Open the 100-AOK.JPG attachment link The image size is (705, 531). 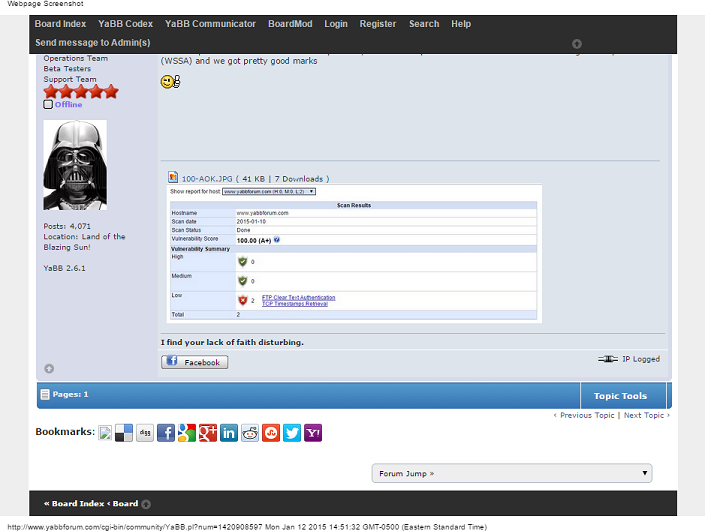pos(207,179)
